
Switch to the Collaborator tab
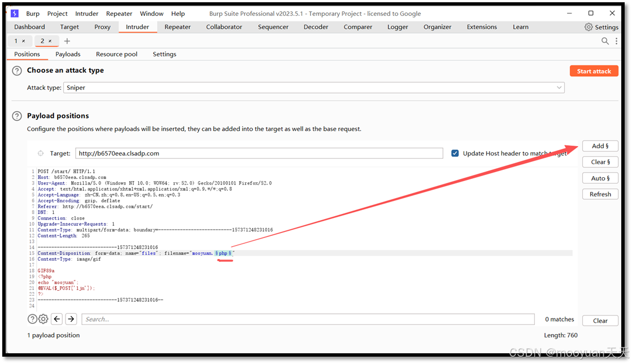point(224,27)
